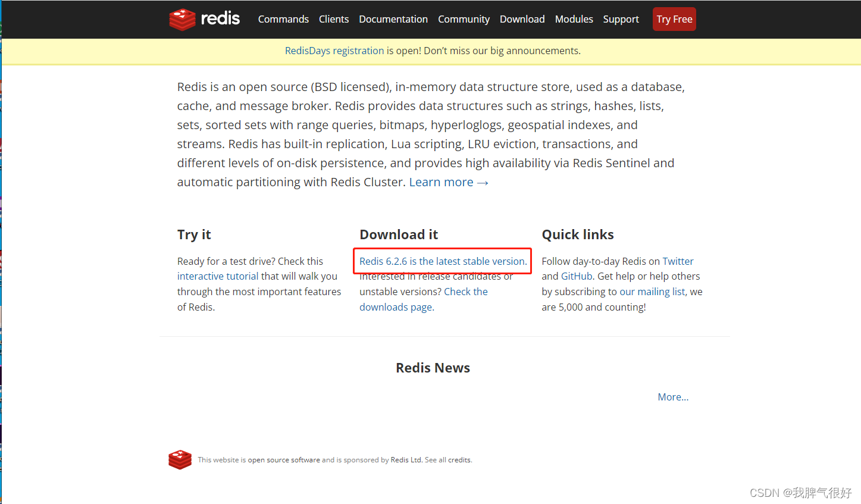Screen dimensions: 861x504
Task: Click the Redis Ltd. sponsor link
Action: pyautogui.click(x=406, y=460)
